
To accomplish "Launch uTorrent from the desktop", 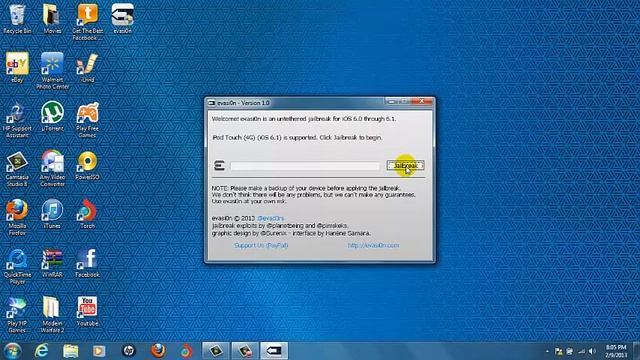I will (52, 116).
